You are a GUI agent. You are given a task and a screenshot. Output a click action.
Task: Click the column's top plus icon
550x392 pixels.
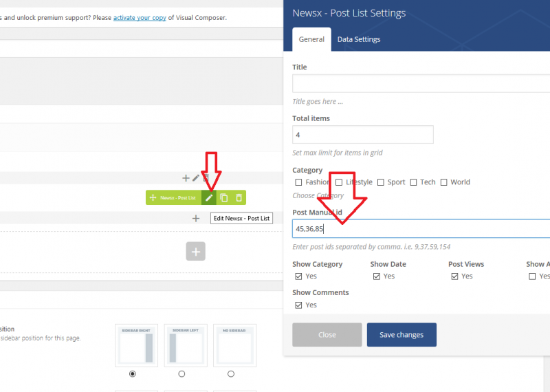186,178
